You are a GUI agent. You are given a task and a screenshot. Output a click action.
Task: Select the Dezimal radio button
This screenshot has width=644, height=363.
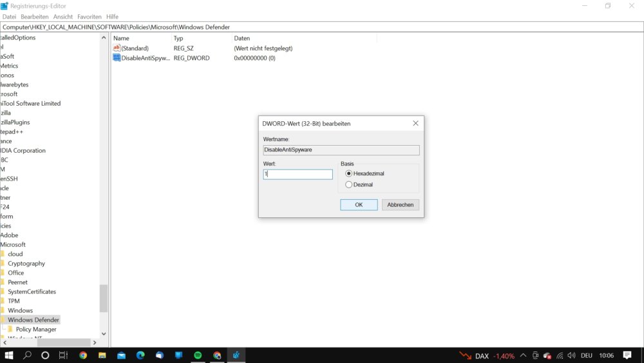point(348,184)
